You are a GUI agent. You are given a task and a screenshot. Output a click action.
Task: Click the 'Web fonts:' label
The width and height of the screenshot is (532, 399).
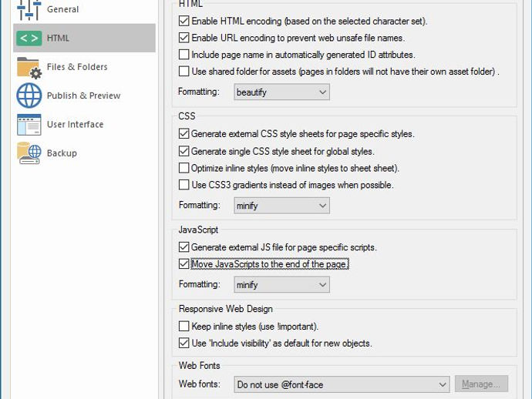(200, 384)
